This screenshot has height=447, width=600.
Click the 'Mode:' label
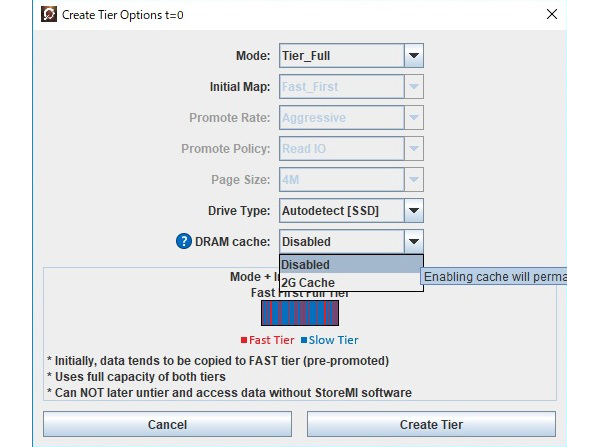tap(253, 56)
